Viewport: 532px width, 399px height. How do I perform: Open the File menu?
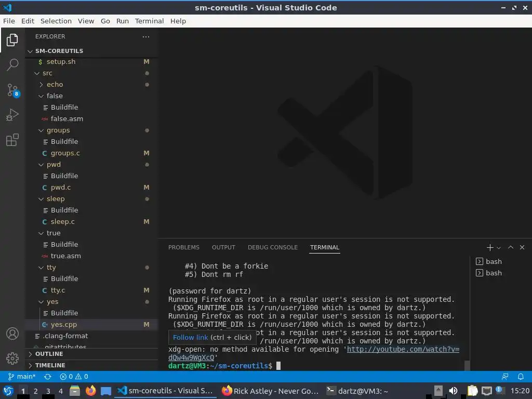pyautogui.click(x=9, y=21)
